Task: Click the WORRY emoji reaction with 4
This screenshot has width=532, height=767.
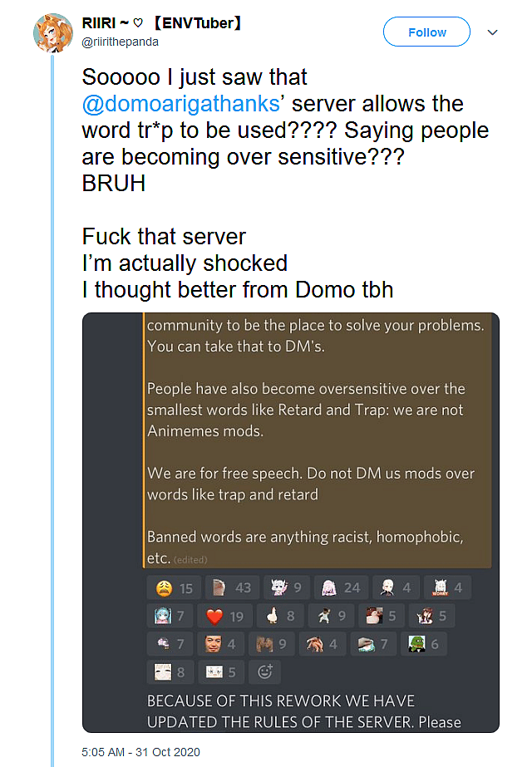Action: (447, 588)
